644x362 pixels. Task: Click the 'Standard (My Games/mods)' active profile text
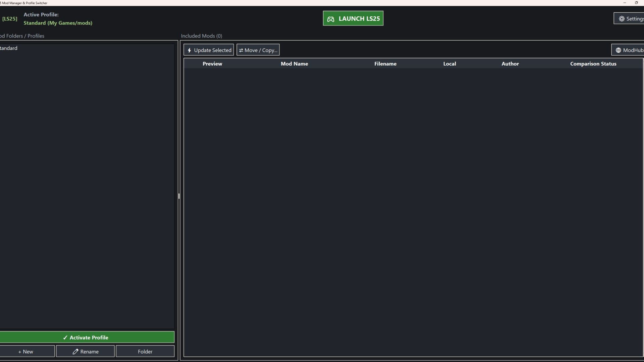coord(58,23)
